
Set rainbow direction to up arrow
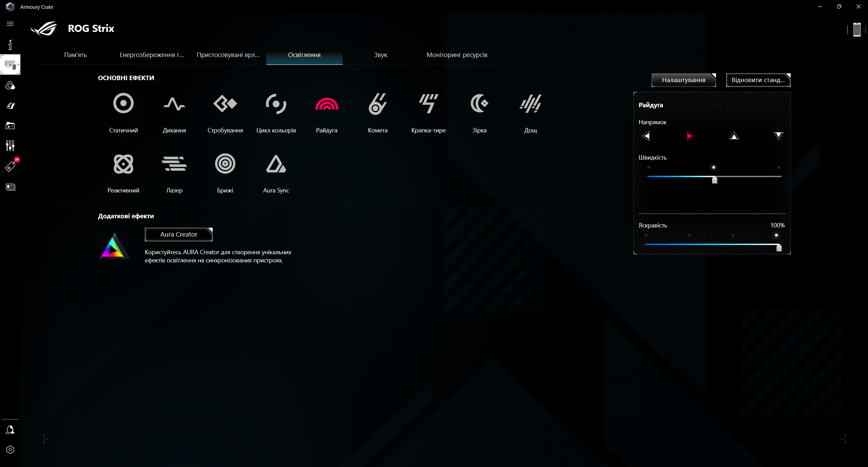click(734, 136)
